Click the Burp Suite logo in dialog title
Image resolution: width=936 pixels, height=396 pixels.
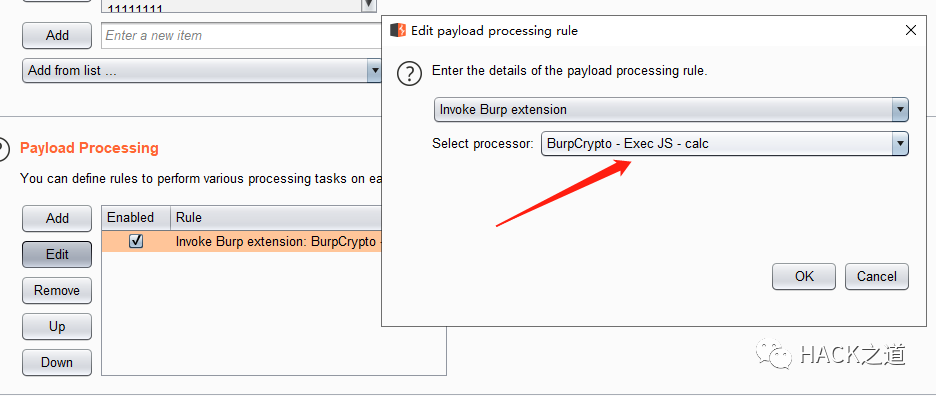[x=398, y=30]
